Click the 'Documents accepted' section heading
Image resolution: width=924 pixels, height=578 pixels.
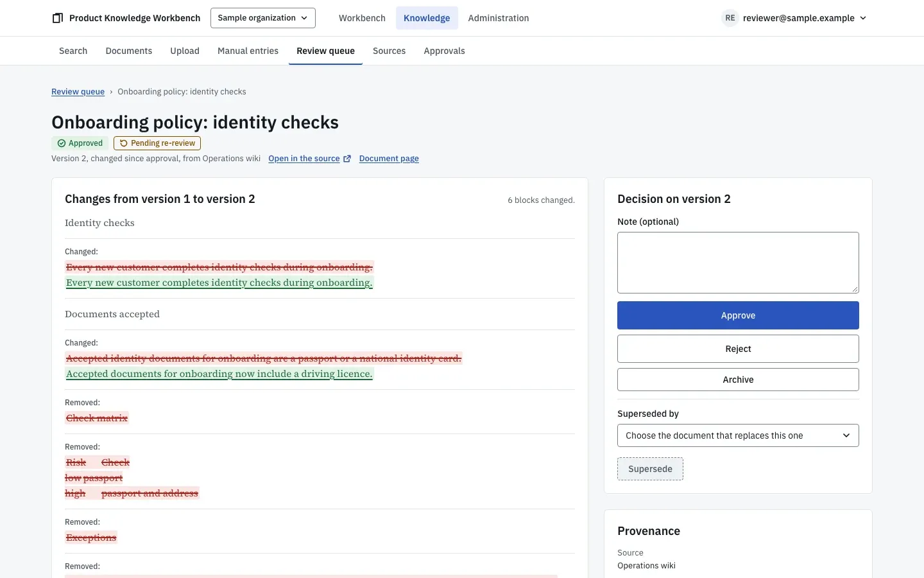point(112,314)
